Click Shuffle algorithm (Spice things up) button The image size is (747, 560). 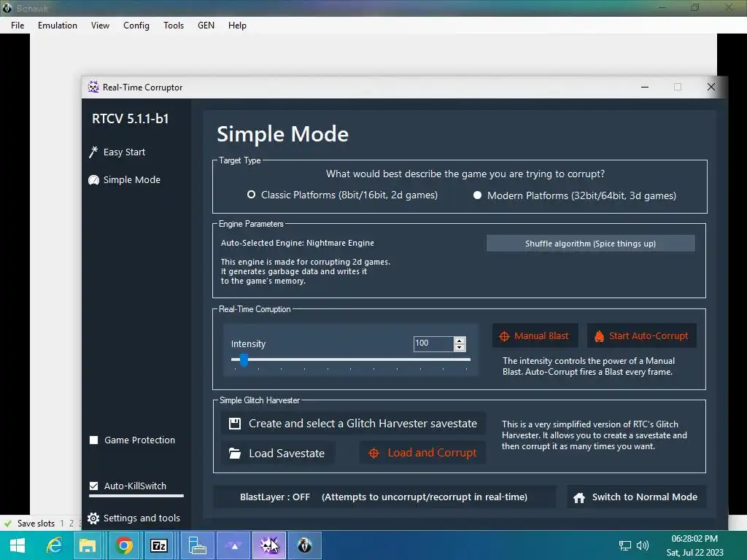(x=590, y=244)
